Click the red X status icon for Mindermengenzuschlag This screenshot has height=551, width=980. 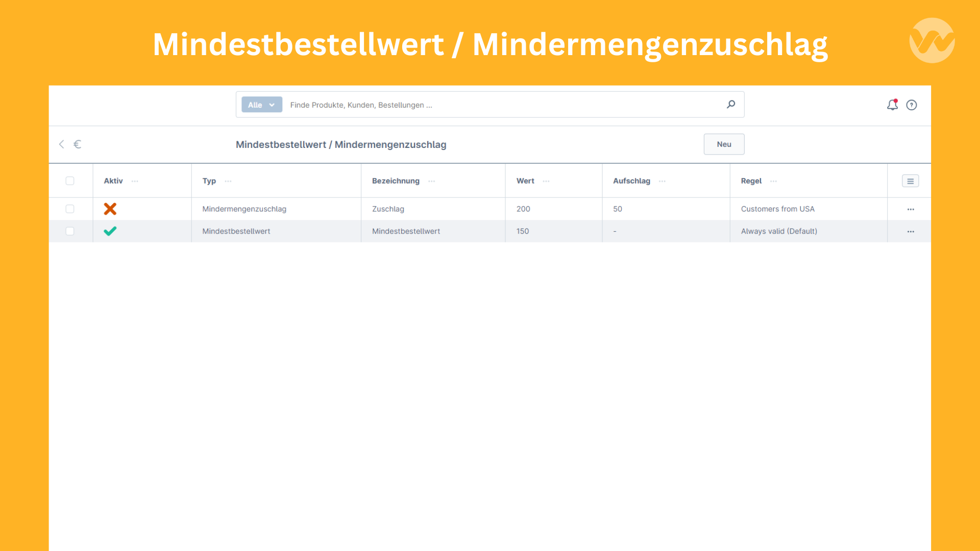pos(110,209)
